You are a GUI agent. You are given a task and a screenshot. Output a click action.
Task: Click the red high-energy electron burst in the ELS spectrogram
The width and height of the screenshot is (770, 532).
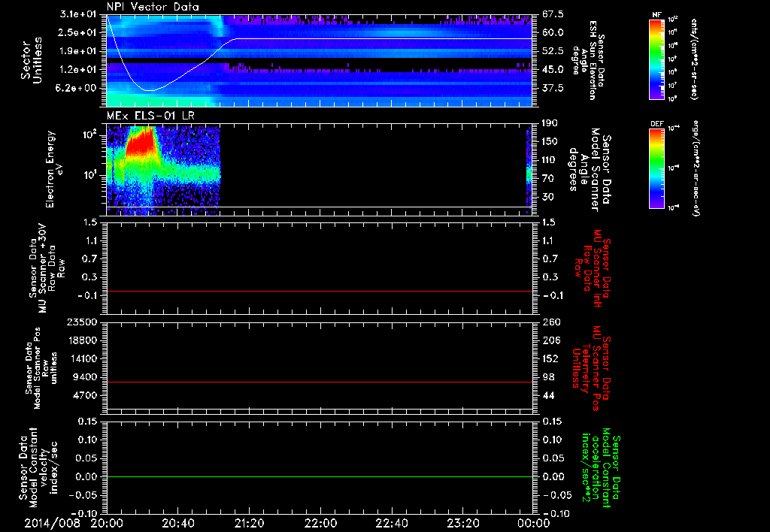(x=141, y=141)
